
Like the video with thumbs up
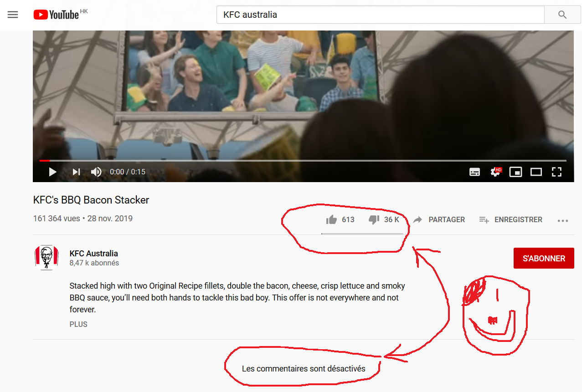pos(331,220)
